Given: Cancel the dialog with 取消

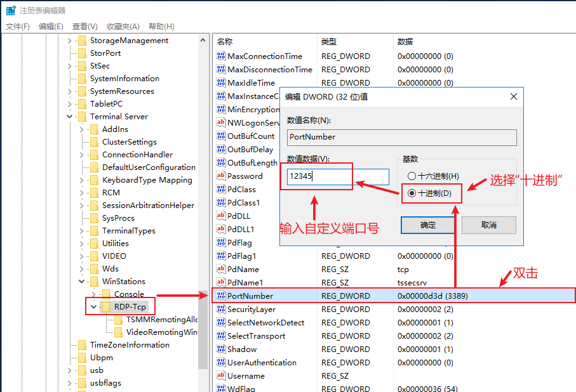Looking at the screenshot, I should (489, 225).
